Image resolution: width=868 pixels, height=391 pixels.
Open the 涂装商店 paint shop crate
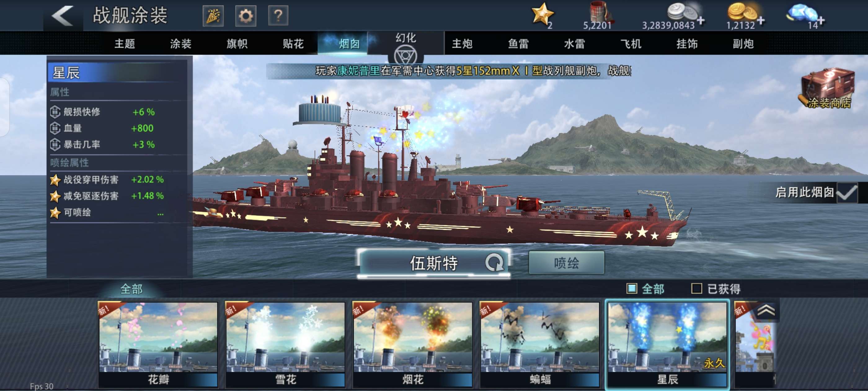(x=828, y=88)
